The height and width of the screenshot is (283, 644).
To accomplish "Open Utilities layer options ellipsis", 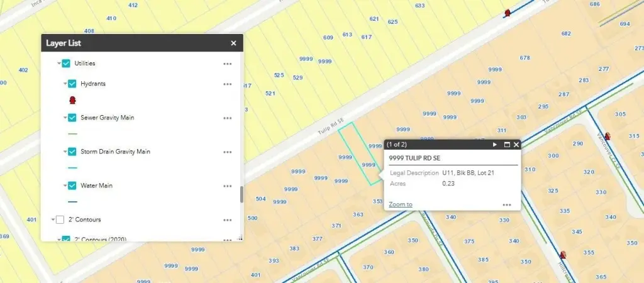I will 228,64.
